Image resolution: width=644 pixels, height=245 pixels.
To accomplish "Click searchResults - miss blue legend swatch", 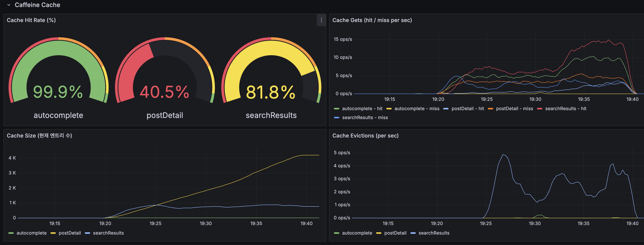I will pos(336,118).
